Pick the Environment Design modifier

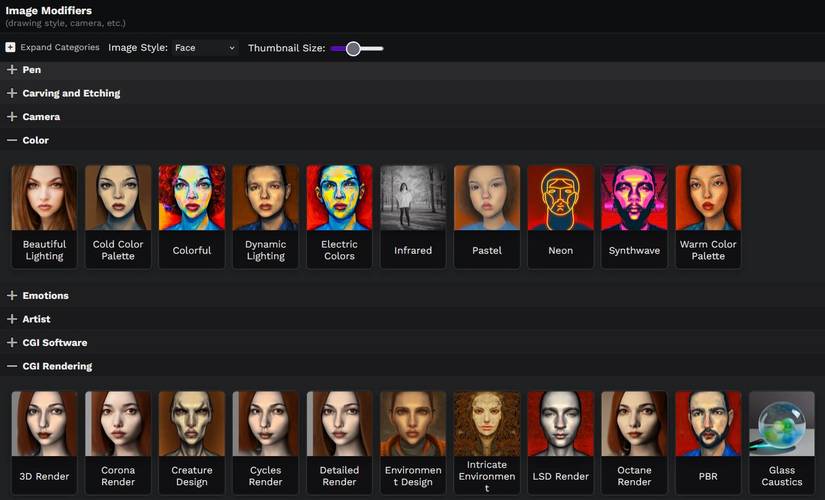point(413,442)
